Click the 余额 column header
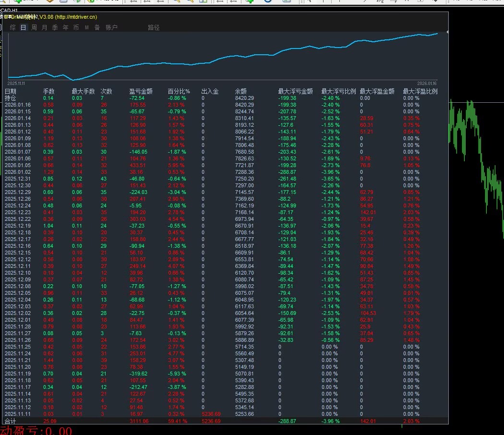The image size is (504, 435). (240, 91)
